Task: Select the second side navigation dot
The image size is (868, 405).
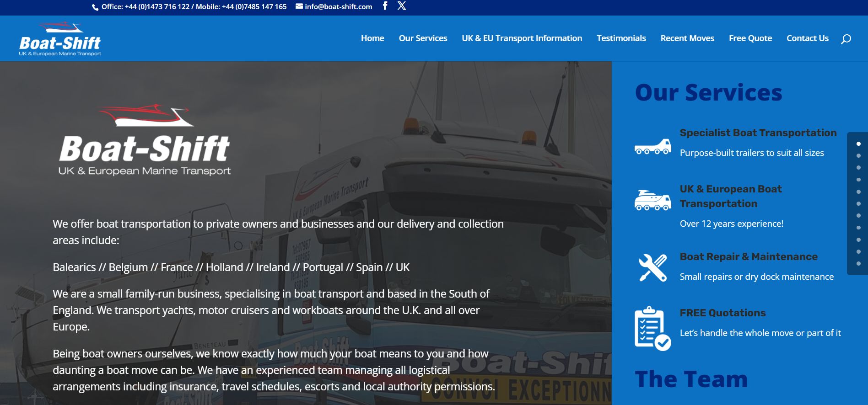Action: (x=858, y=156)
